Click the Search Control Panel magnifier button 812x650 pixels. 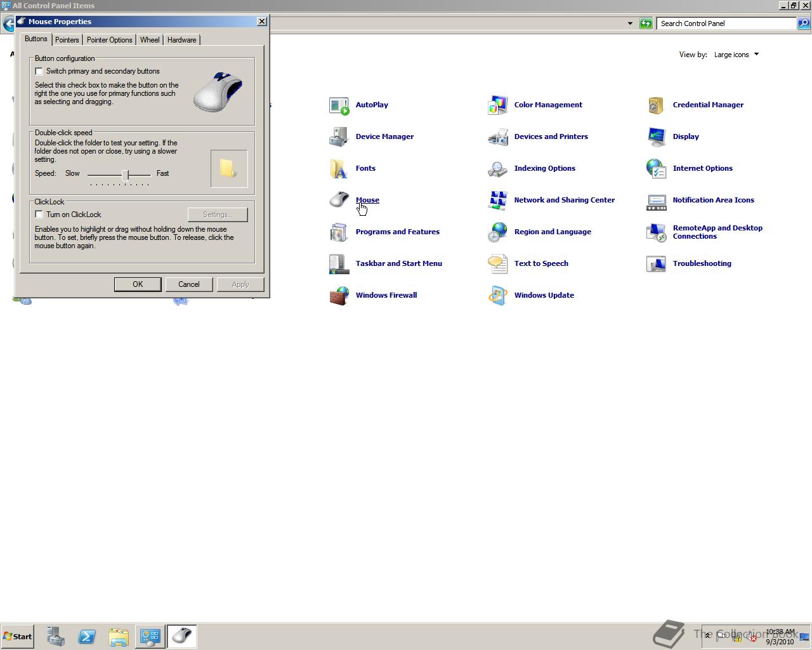click(x=804, y=23)
